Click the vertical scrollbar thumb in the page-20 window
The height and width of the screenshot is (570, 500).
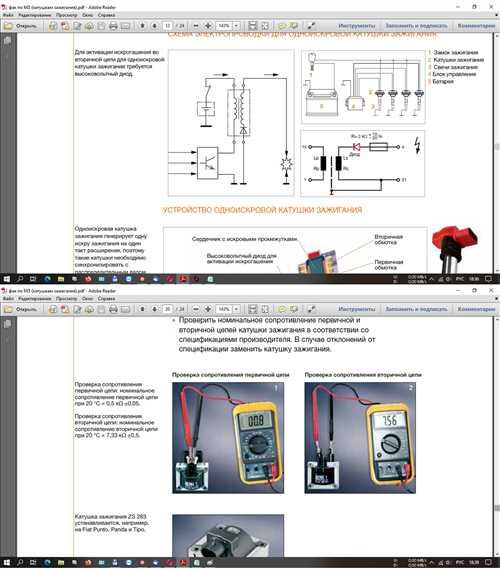[497, 508]
